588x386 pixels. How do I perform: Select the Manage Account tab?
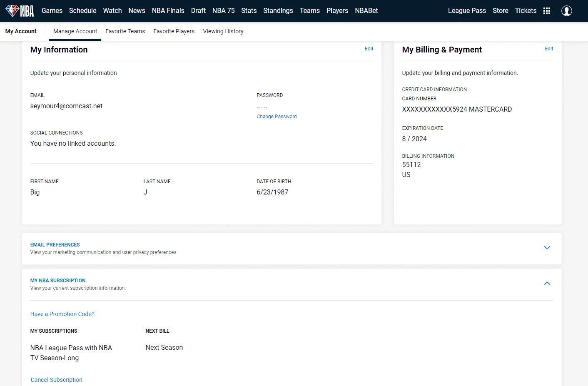point(75,31)
